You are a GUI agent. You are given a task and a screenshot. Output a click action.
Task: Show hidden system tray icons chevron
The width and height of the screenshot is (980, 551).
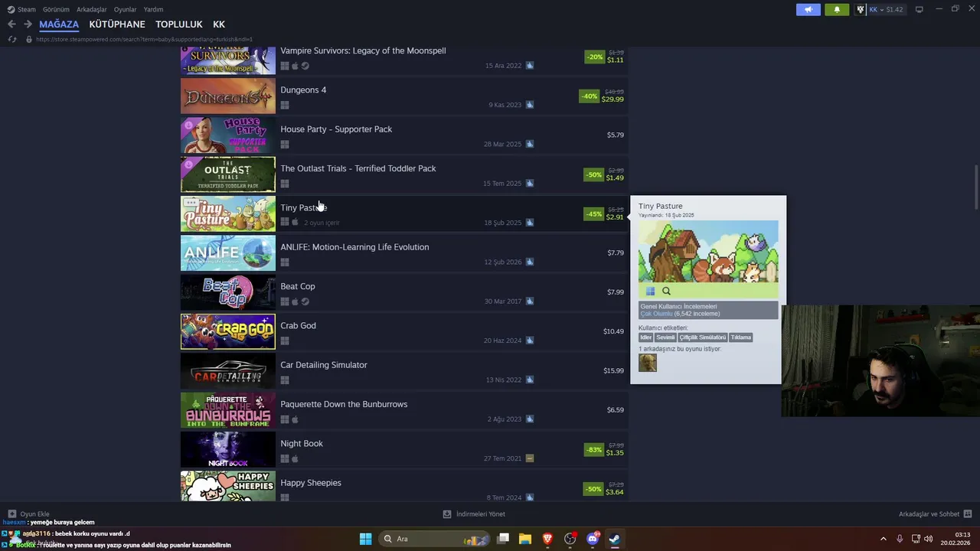click(x=883, y=539)
